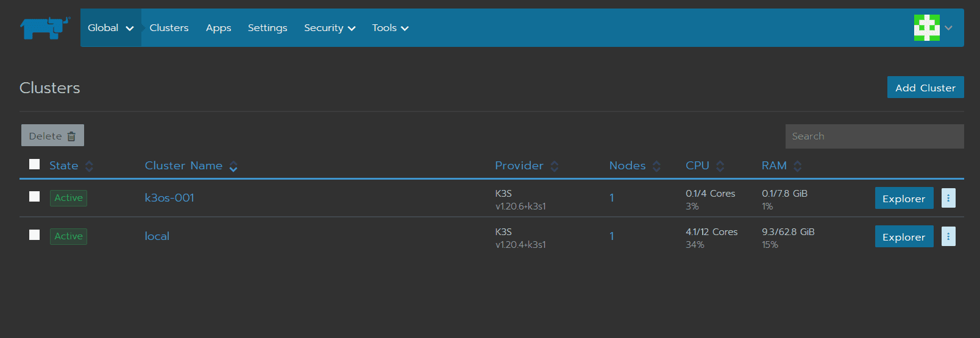Open the local row three-dot actions menu

click(x=948, y=236)
